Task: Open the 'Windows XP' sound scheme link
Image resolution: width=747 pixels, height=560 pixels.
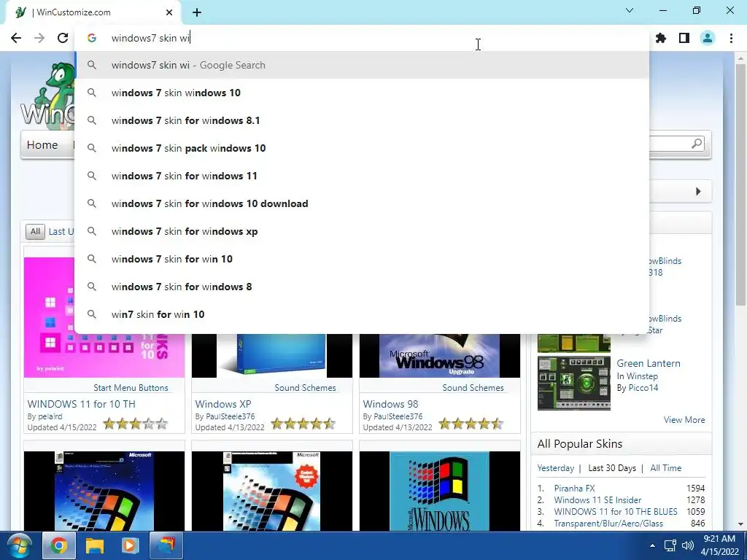Action: [x=223, y=404]
